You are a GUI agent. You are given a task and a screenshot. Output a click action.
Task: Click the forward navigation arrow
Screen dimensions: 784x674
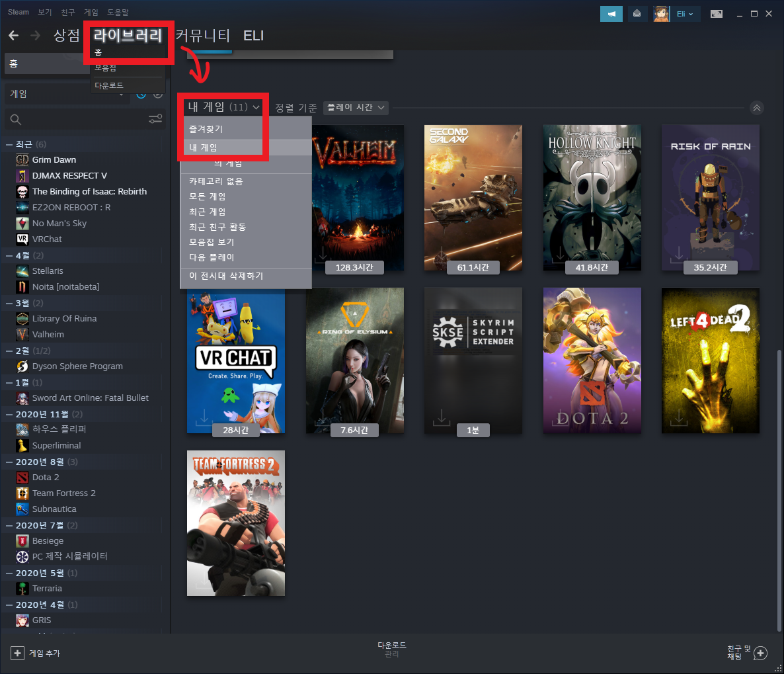tap(35, 35)
